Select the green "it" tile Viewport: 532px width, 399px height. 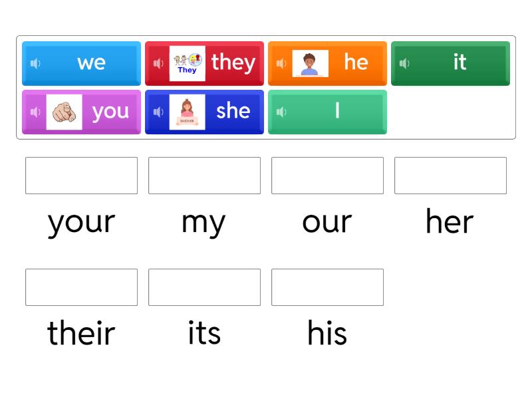(450, 63)
